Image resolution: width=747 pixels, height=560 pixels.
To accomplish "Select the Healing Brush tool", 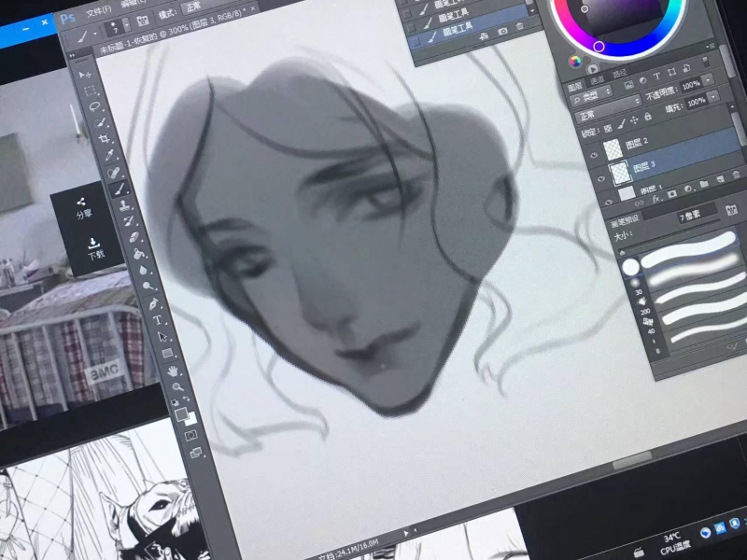I will tap(113, 172).
